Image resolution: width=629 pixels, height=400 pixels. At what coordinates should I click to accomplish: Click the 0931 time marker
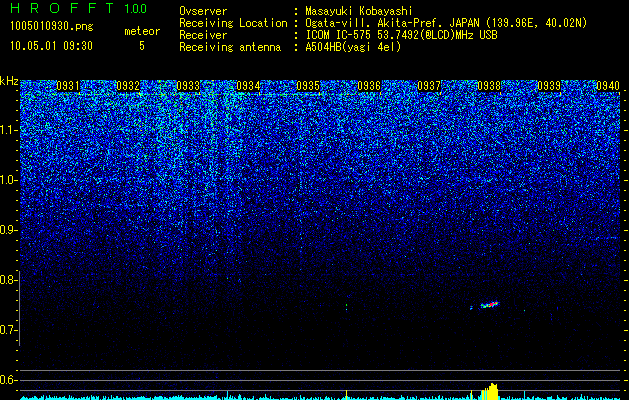pyautogui.click(x=67, y=86)
